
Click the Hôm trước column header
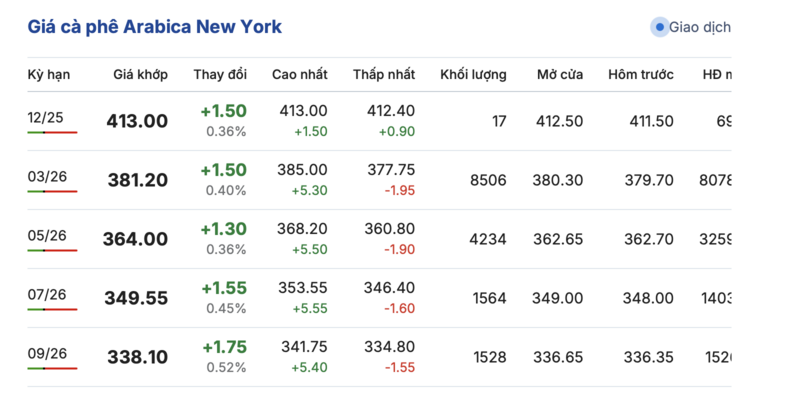640,75
